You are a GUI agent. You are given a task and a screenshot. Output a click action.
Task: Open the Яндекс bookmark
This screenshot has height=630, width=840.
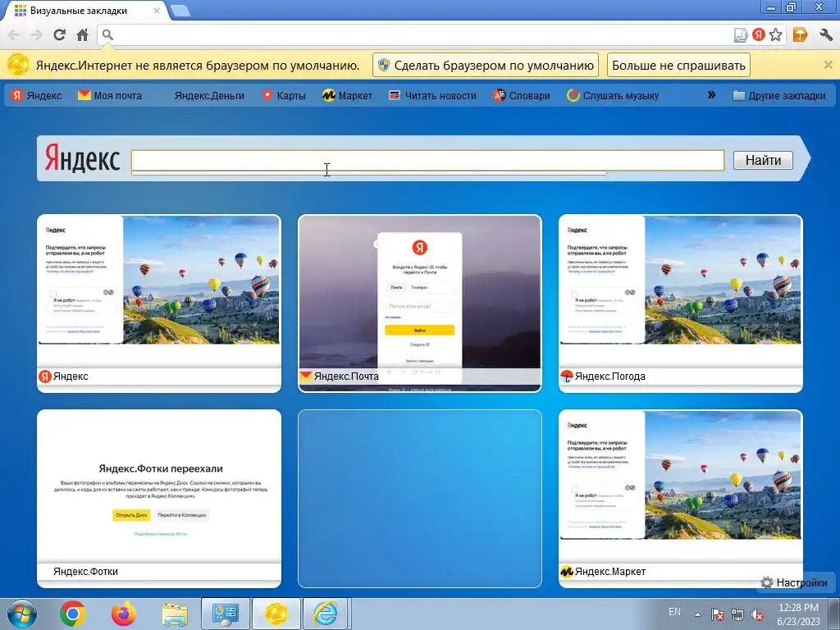36,96
